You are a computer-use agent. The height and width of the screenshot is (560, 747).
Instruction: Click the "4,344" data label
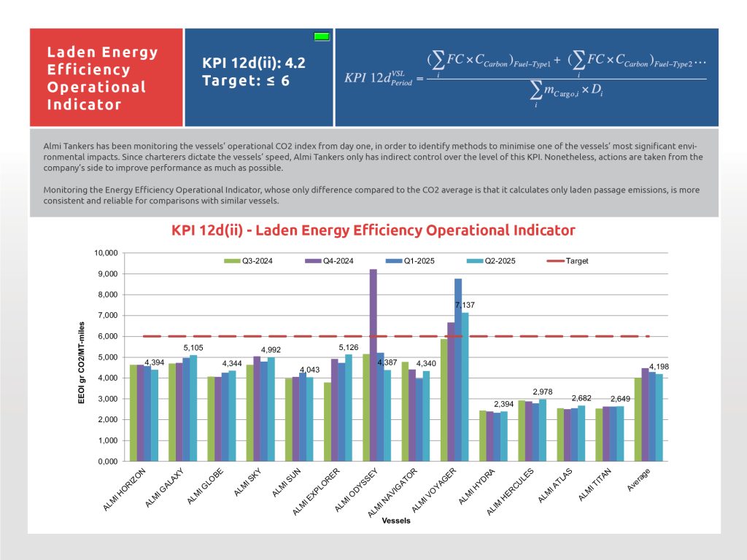point(232,364)
